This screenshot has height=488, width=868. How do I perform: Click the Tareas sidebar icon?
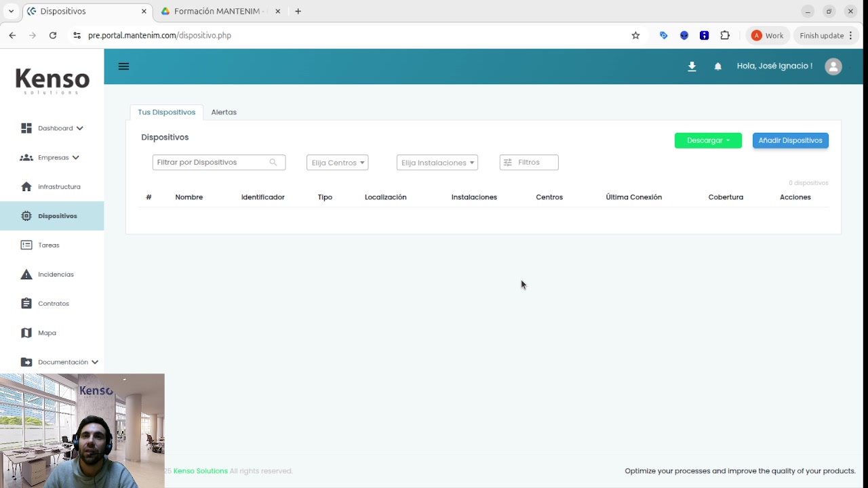[x=27, y=245]
